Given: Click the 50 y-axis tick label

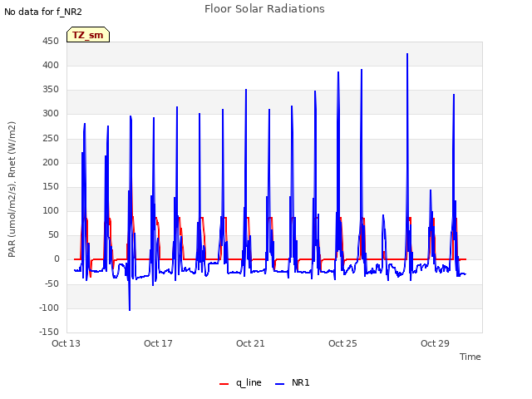Looking at the screenshot, I should coord(53,234).
